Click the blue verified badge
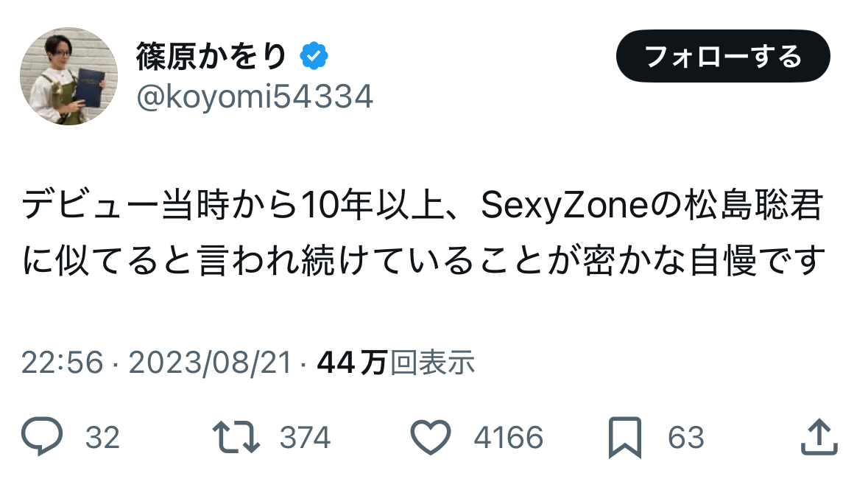868x493 pixels. [x=314, y=56]
